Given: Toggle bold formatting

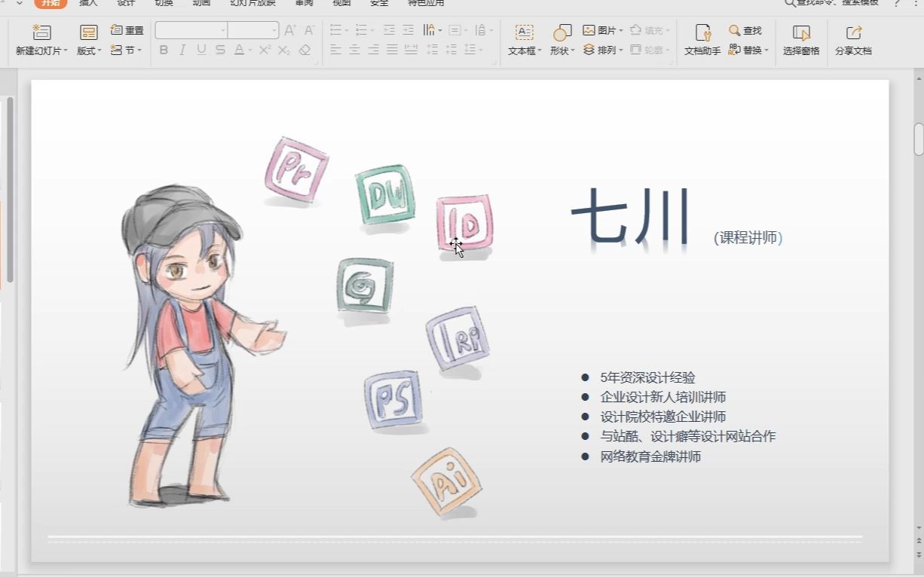Looking at the screenshot, I should [x=164, y=50].
